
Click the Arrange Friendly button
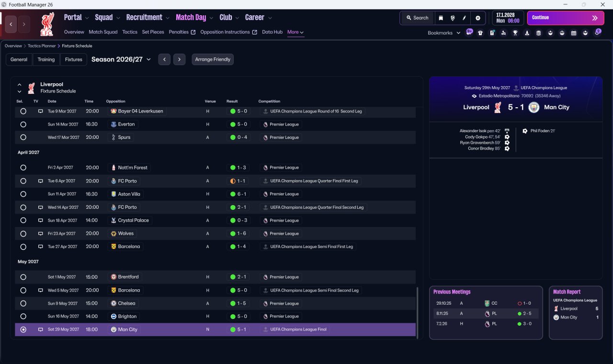pos(213,59)
